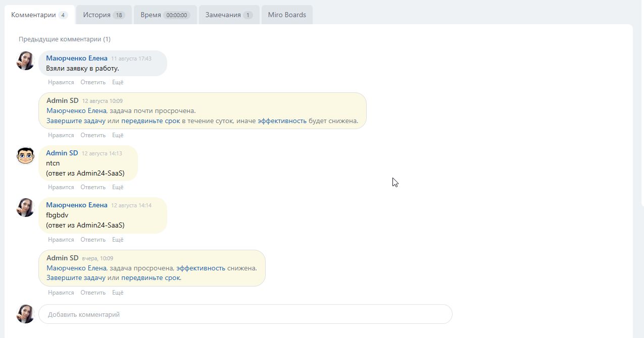Type in the Добавить комментарий field
The height and width of the screenshot is (338, 644).
point(245,314)
